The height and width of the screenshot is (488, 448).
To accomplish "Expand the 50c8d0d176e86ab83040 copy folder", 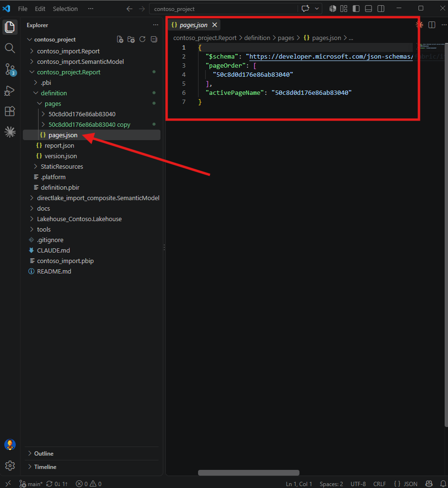I will point(43,124).
